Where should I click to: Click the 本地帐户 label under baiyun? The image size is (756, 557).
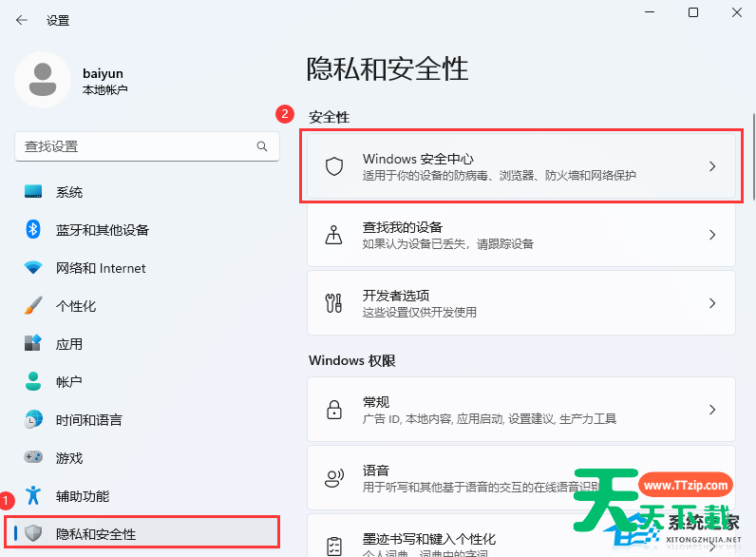(105, 89)
